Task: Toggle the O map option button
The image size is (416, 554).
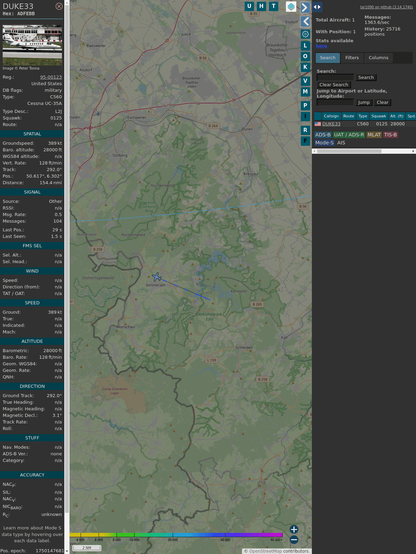Action: (x=305, y=56)
